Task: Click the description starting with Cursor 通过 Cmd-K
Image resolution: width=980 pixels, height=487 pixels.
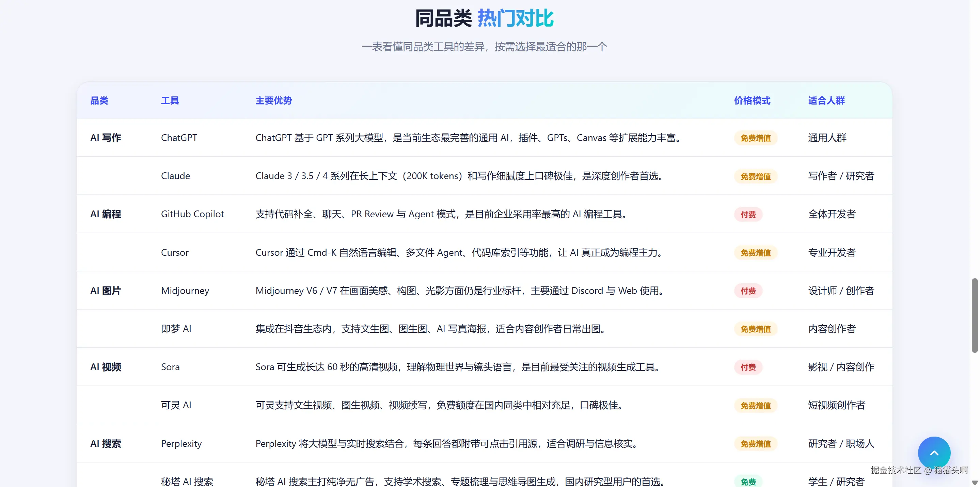Action: coord(460,252)
